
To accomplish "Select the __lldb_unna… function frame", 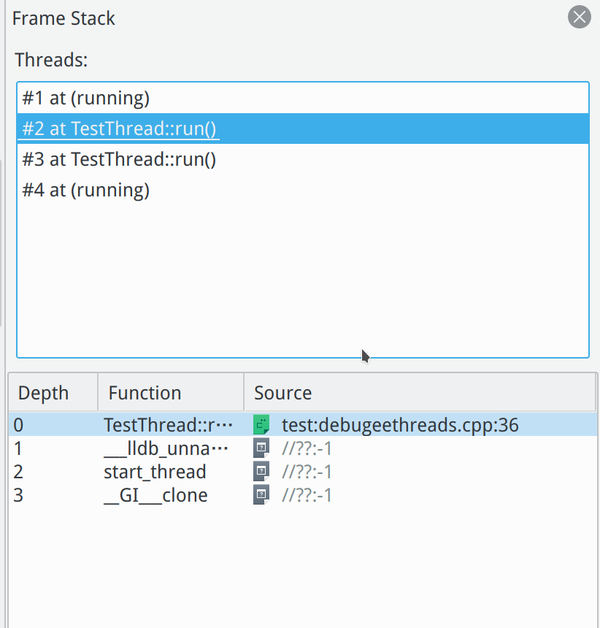I will (x=168, y=448).
